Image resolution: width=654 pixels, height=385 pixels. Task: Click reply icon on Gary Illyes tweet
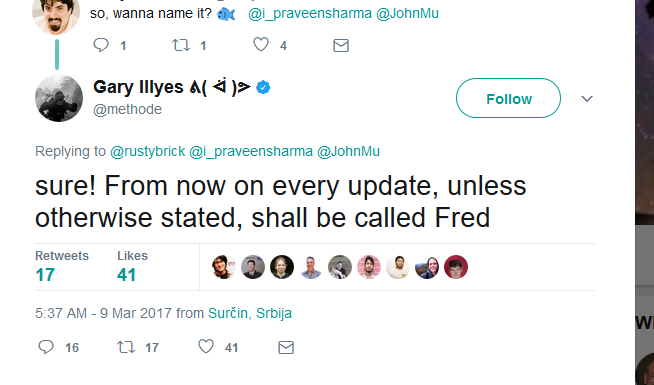coord(46,347)
